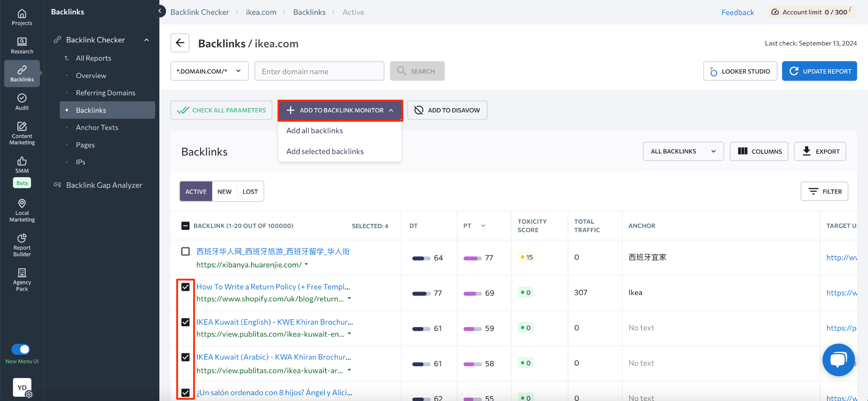
Task: Open Looker Studio integration
Action: (740, 71)
